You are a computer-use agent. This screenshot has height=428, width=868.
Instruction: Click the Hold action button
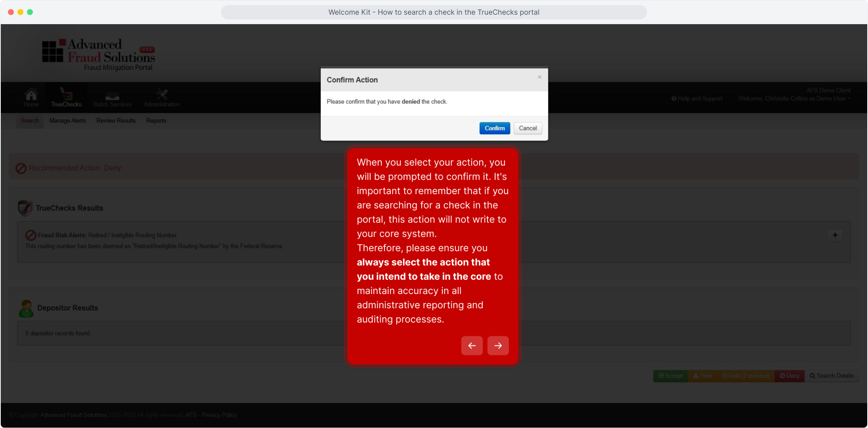point(702,376)
